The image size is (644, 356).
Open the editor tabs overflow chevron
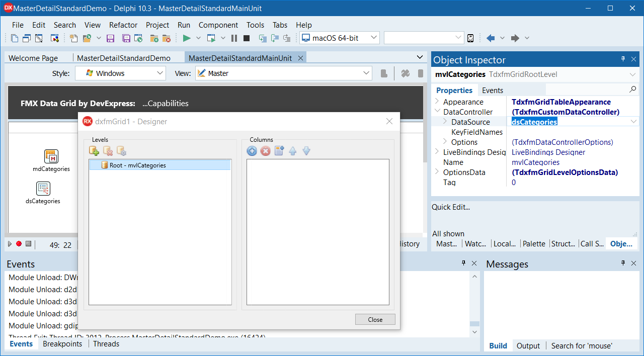[420, 57]
